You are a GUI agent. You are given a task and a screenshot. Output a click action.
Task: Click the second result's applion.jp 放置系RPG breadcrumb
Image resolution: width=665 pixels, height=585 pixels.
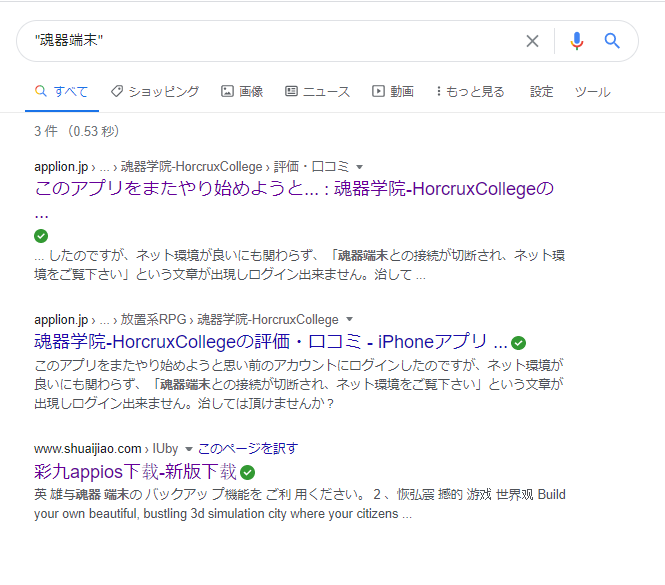pos(187,319)
